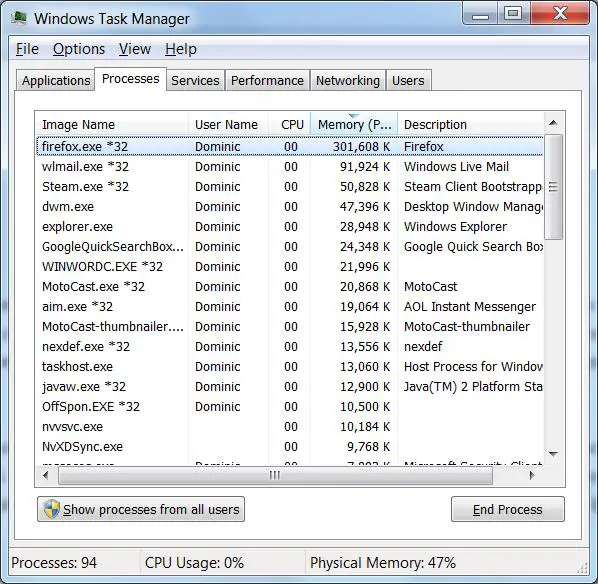
Task: Switch to the Services tab
Action: [x=195, y=80]
